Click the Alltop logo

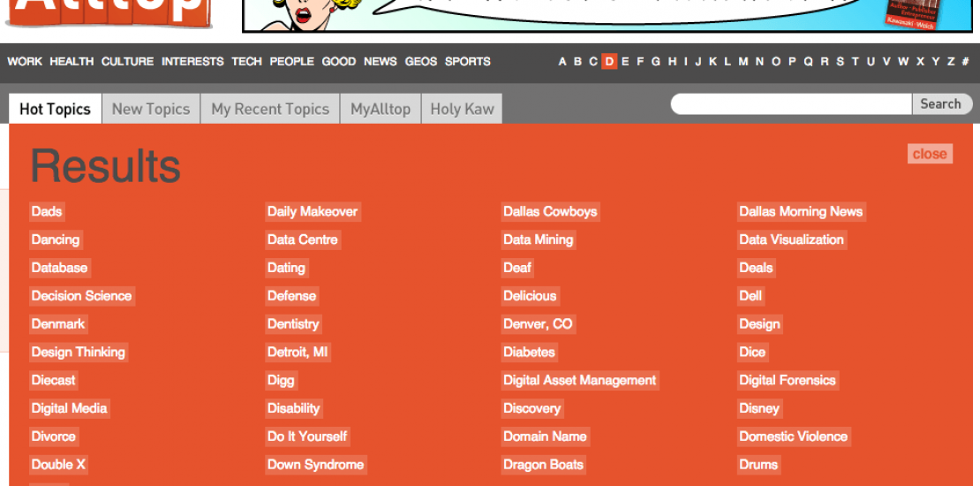click(108, 12)
